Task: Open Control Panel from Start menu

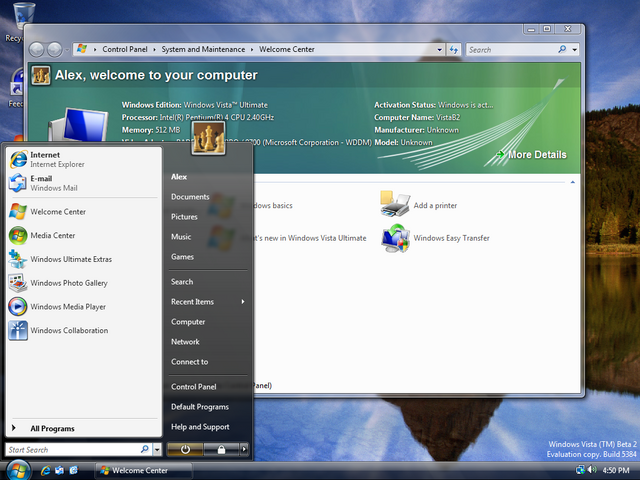Action: pyautogui.click(x=194, y=387)
